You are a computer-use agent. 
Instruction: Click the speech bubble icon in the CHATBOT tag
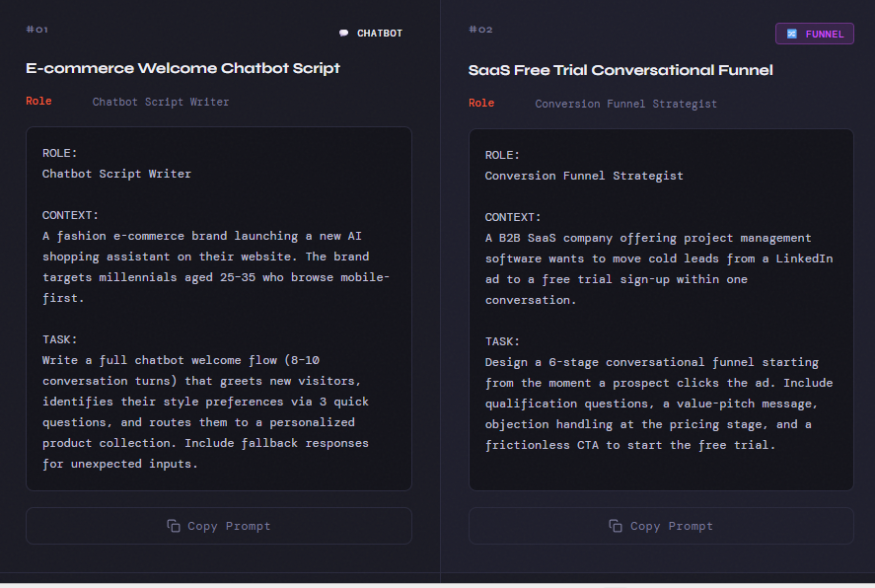(x=343, y=34)
